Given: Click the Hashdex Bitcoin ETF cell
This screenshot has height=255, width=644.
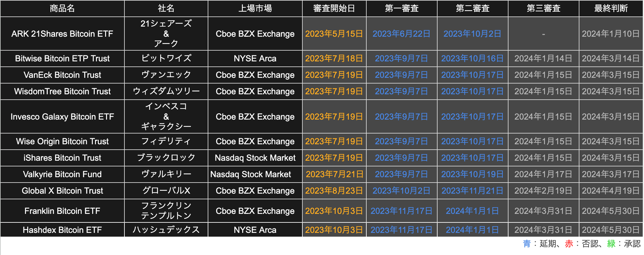Looking at the screenshot, I should coord(62,230).
